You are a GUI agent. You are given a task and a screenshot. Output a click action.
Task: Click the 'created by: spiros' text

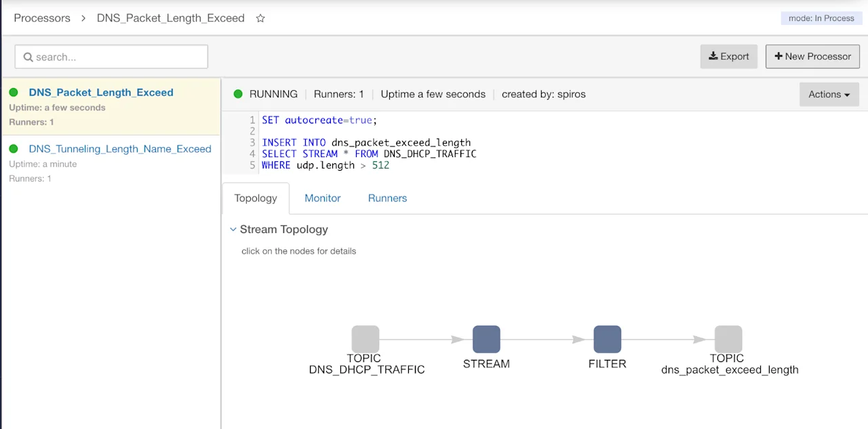[x=544, y=94]
